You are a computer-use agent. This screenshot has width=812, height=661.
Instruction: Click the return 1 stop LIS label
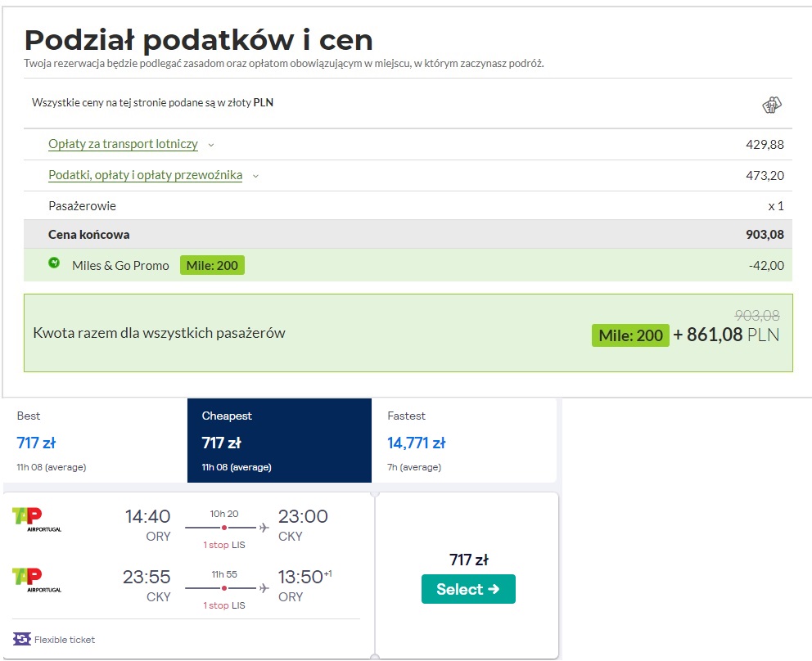pyautogui.click(x=224, y=605)
